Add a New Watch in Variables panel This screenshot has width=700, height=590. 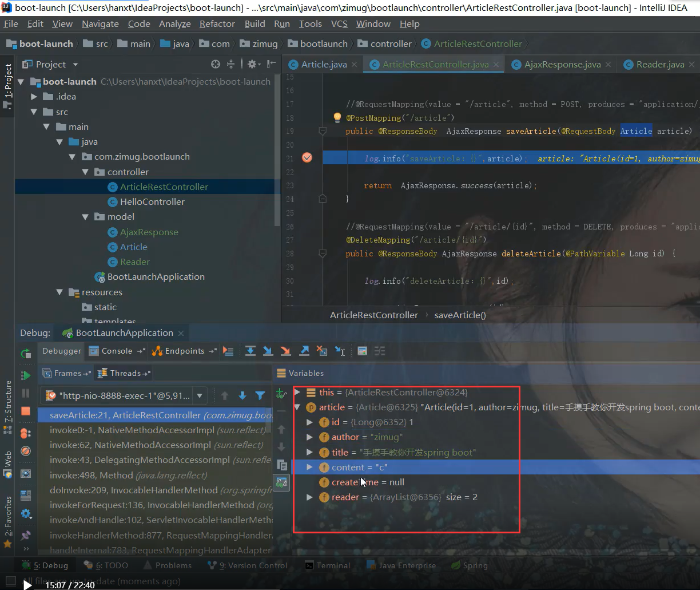[281, 393]
